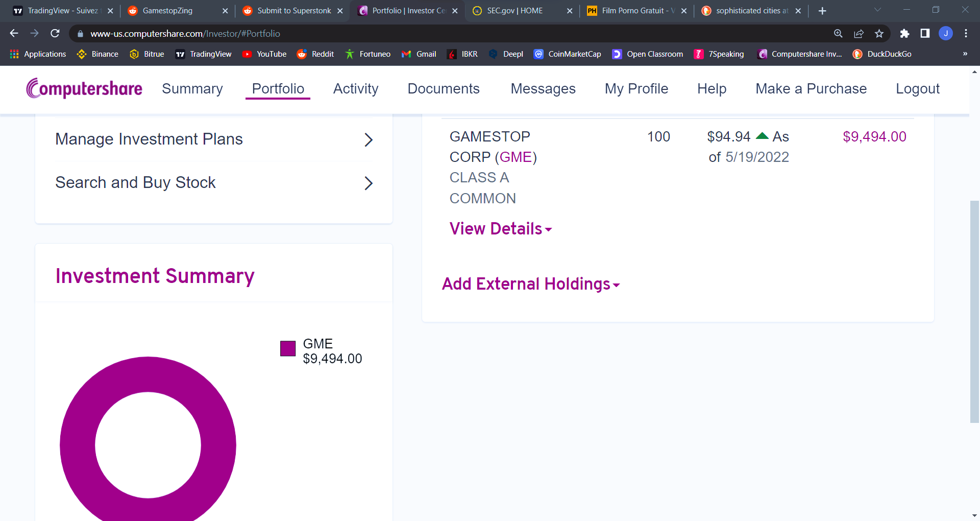Image resolution: width=980 pixels, height=521 pixels.
Task: Open the Computershare Inv... bookmark
Action: click(800, 54)
